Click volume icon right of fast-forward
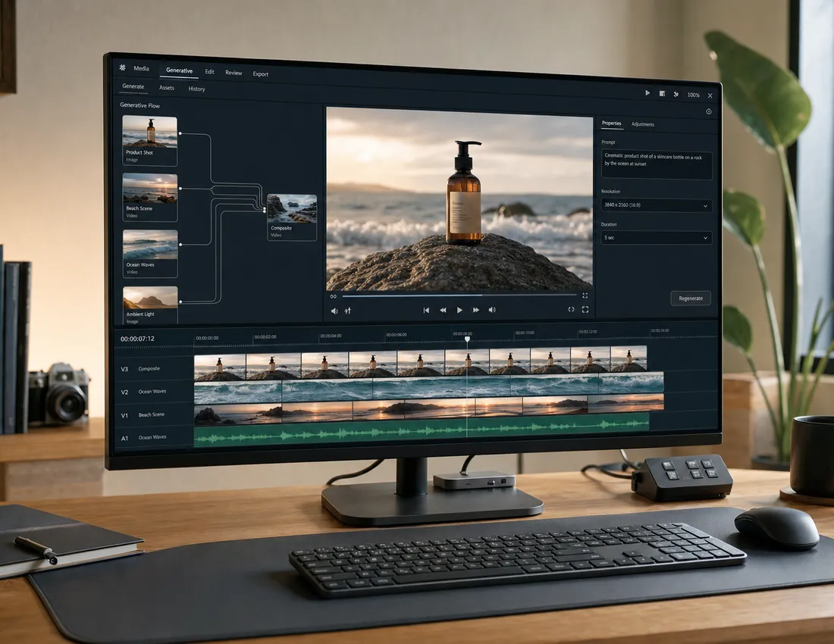The height and width of the screenshot is (644, 834). click(492, 310)
